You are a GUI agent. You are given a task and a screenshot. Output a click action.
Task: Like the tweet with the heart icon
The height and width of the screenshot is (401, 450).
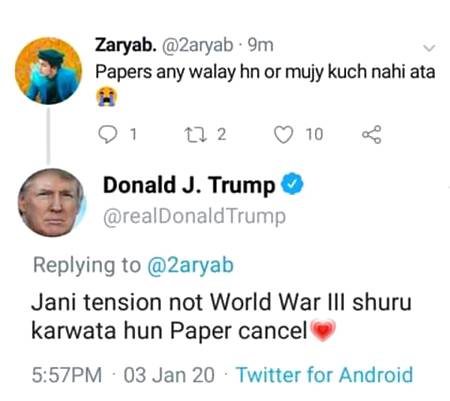(284, 135)
